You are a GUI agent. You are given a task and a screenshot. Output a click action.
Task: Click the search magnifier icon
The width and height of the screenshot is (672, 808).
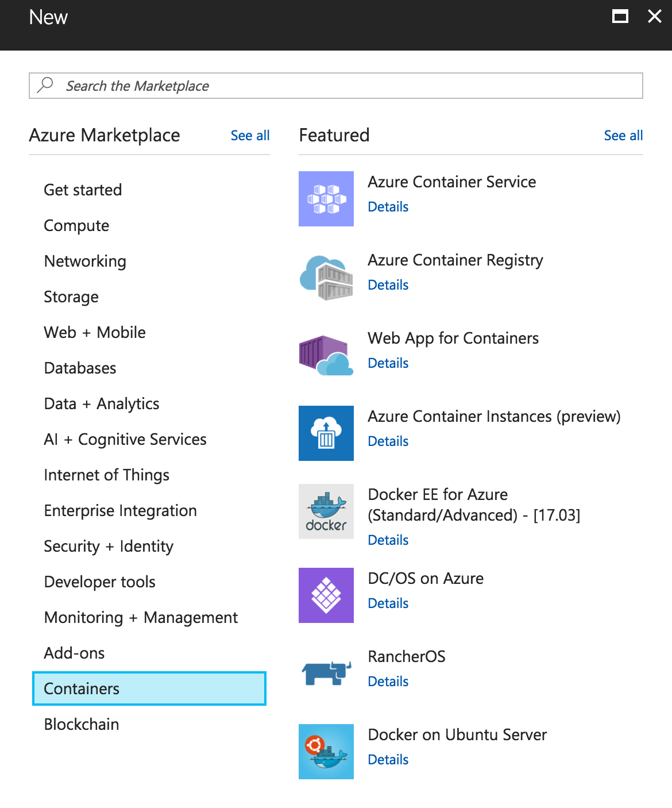(x=45, y=86)
